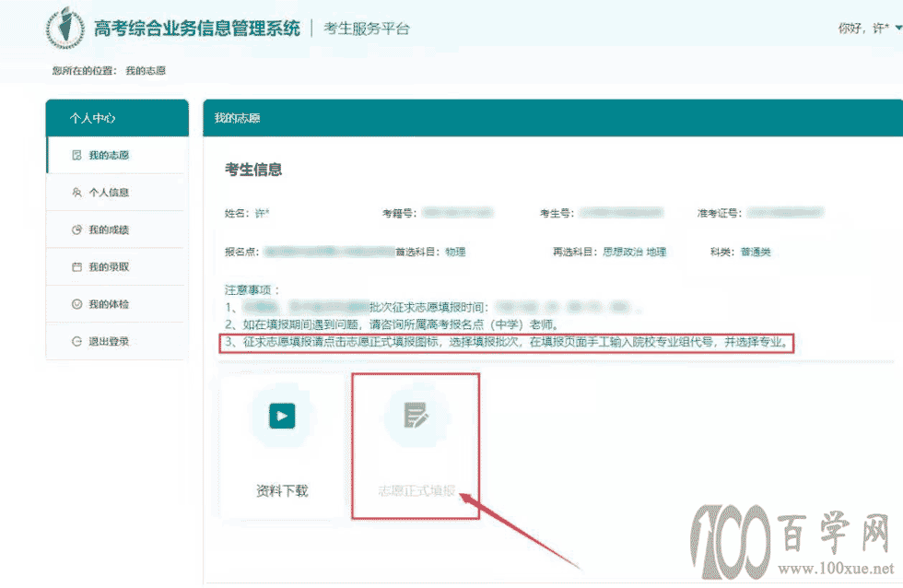The image size is (903, 588).
Task: Click the 准考证号 label
Action: click(x=720, y=213)
